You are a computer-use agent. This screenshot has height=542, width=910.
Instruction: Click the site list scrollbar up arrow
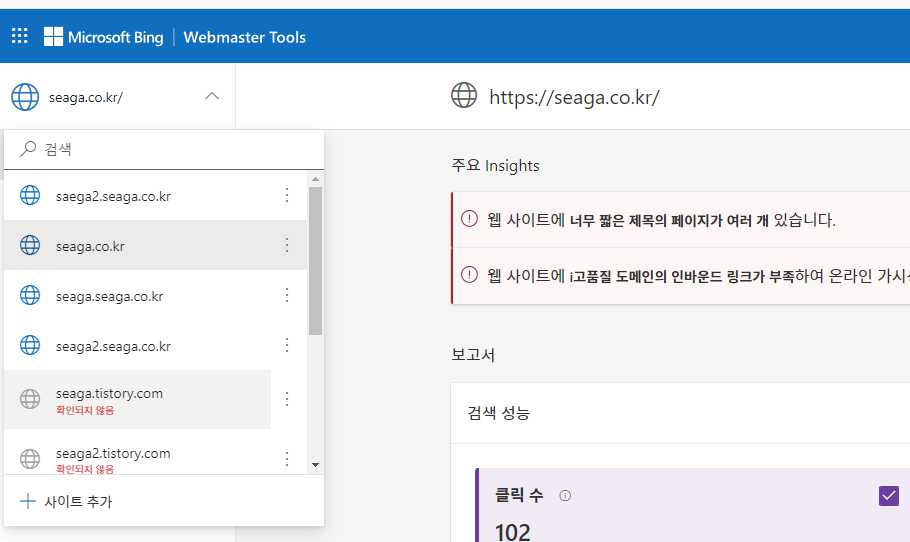point(315,179)
